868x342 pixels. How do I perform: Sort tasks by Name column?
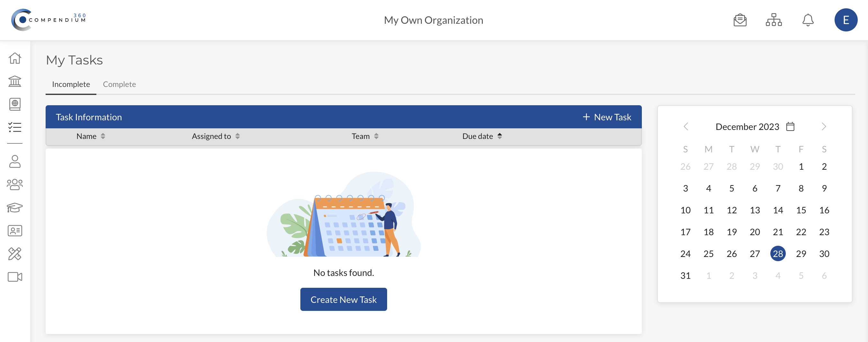91,136
